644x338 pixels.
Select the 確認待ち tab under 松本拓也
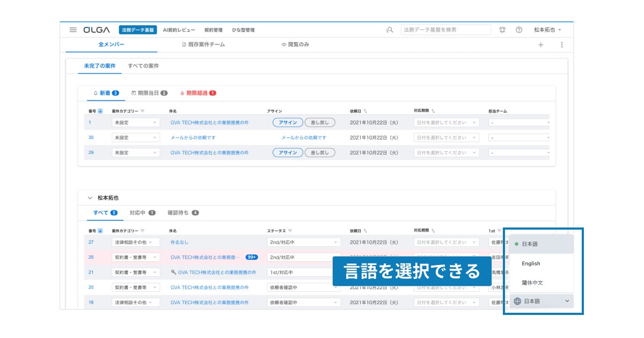click(184, 212)
